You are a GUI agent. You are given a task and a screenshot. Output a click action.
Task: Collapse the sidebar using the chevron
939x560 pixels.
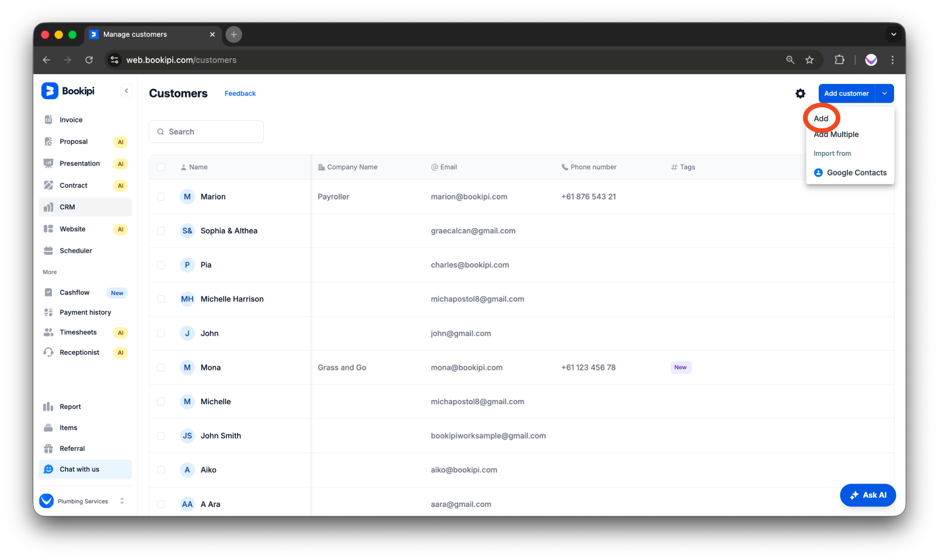coord(127,90)
